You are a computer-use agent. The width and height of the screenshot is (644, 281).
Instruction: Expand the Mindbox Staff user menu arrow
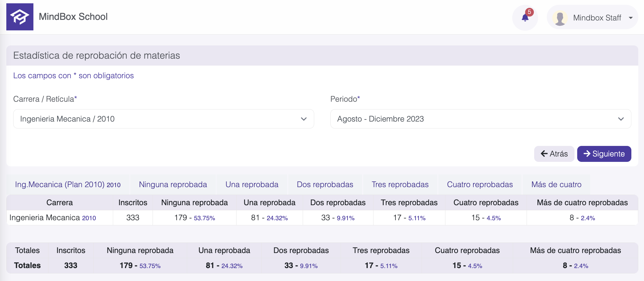point(630,18)
